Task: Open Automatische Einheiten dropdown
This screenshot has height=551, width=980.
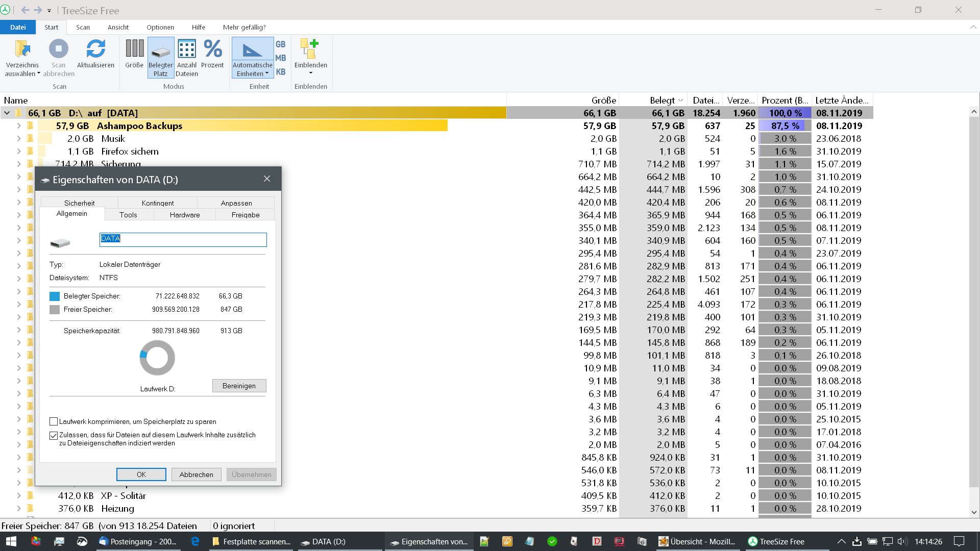Action: coord(252,69)
